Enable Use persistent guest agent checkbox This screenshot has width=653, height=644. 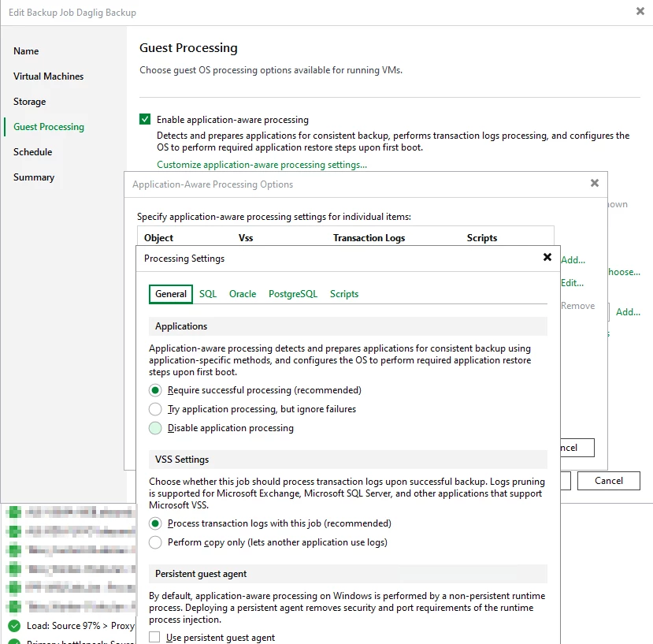[154, 637]
